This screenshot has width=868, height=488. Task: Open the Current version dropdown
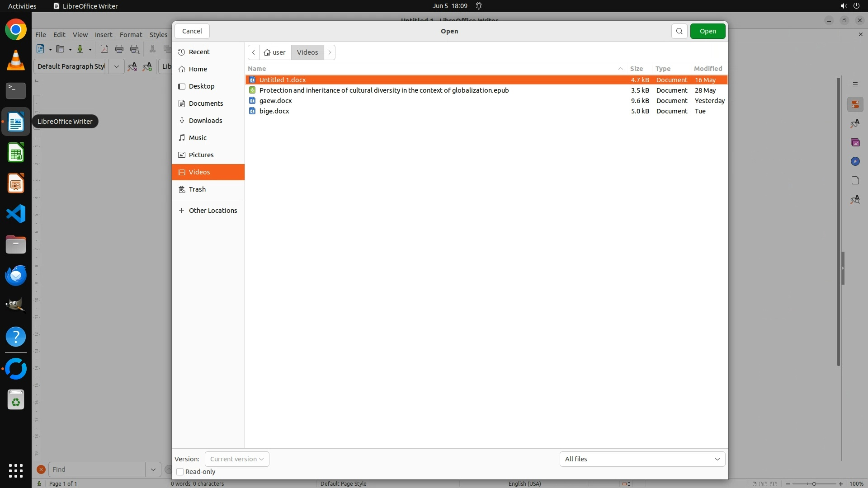click(x=237, y=459)
